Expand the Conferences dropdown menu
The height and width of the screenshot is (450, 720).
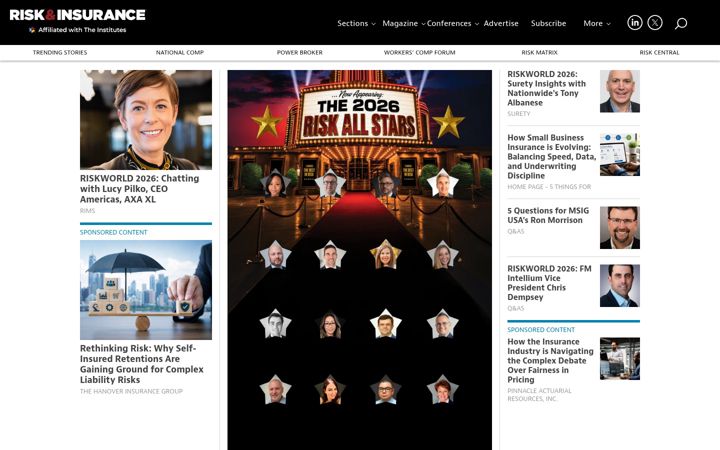(453, 23)
